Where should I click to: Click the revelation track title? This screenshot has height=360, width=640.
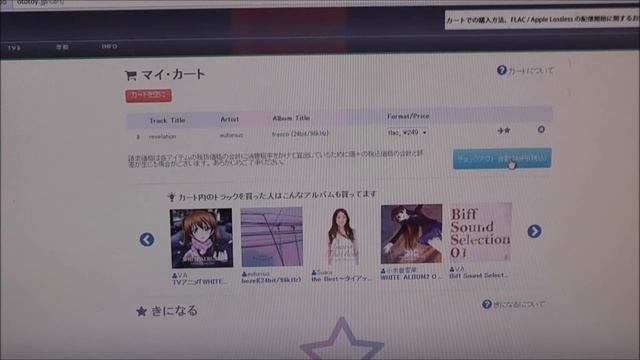coord(162,136)
